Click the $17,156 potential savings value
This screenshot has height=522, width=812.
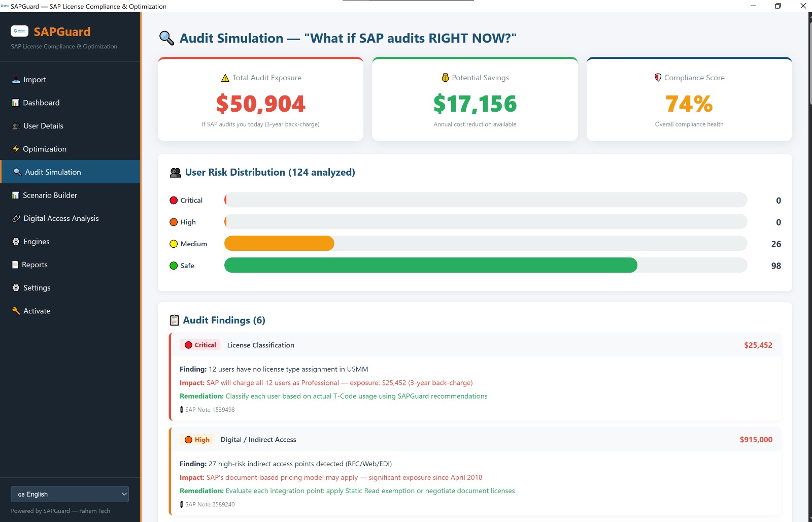[x=475, y=104]
